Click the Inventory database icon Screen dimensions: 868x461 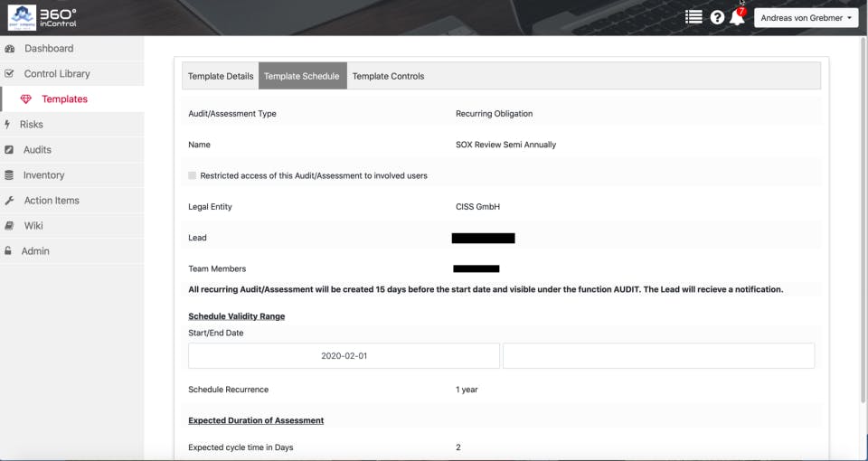pos(9,175)
